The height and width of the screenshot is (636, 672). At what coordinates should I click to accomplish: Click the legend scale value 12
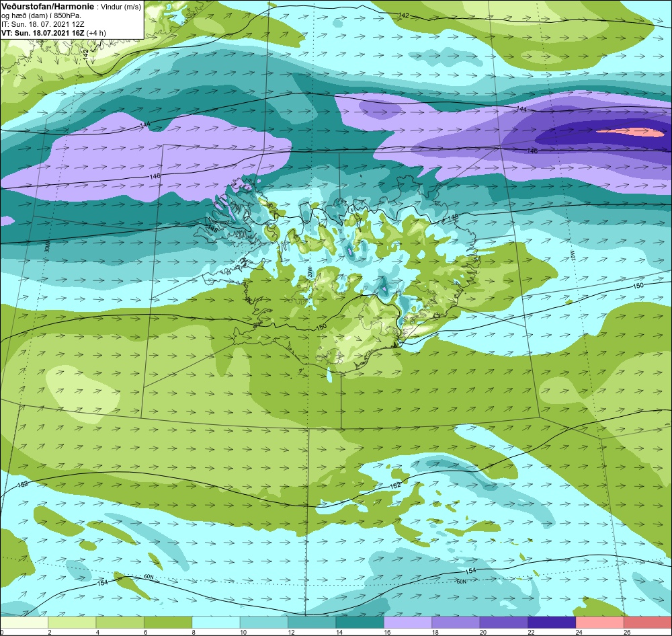(291, 632)
